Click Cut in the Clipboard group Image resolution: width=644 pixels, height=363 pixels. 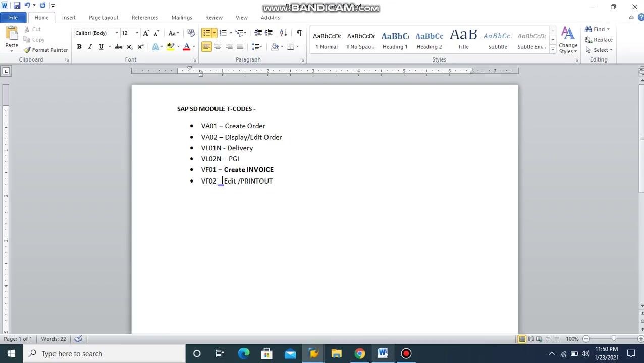pos(32,29)
